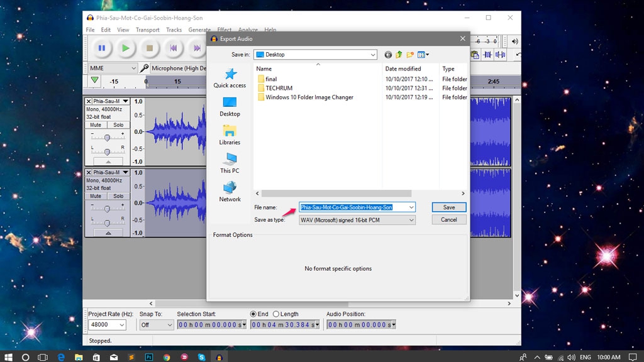Image resolution: width=644 pixels, height=362 pixels.
Task: Open Photoshop from the taskbar
Action: click(148, 357)
